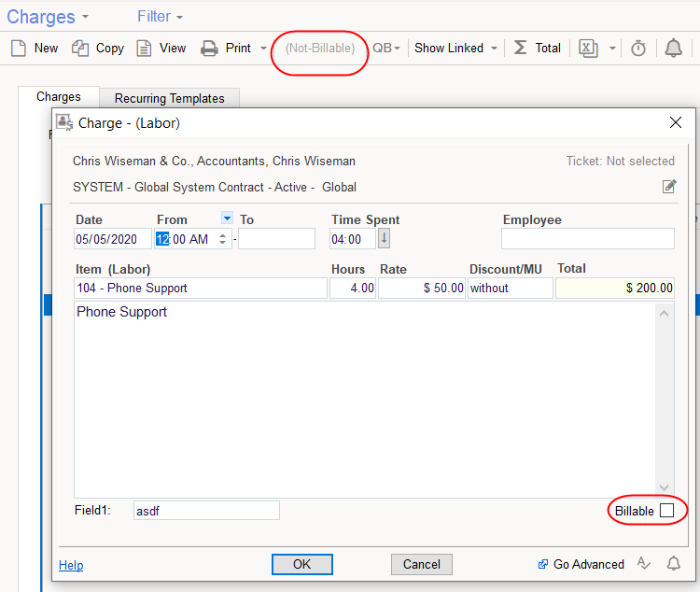Click the Excel export icon
Image resolution: width=700 pixels, height=592 pixels.
588,49
